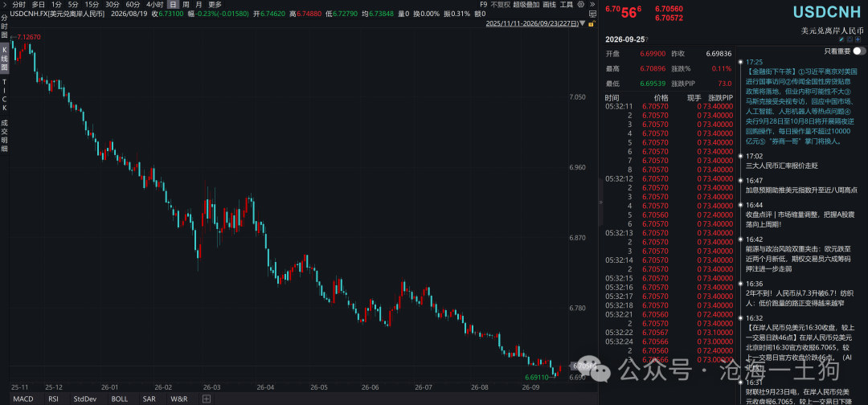Click the 最低 value 6.69539
This screenshot has height=405, width=868.
point(651,84)
